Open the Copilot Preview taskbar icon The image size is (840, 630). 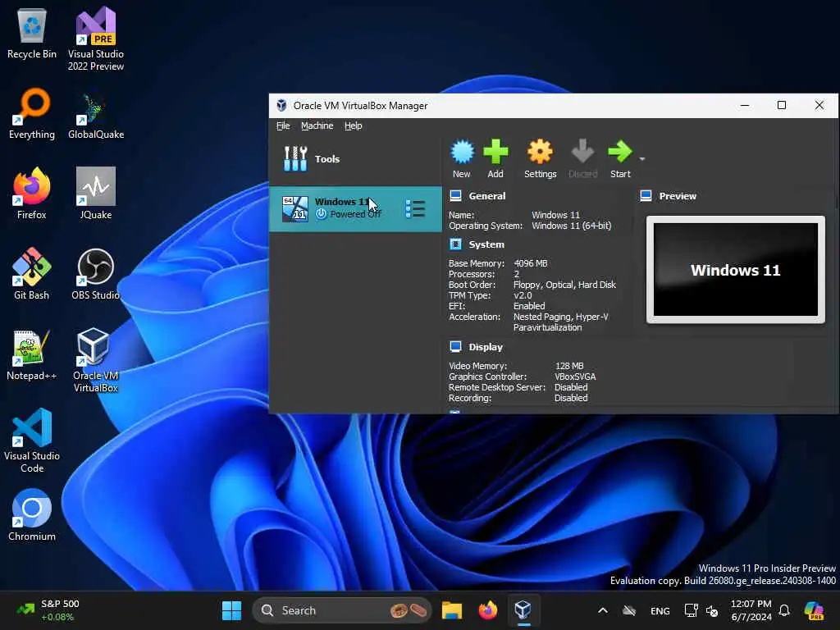click(x=814, y=610)
